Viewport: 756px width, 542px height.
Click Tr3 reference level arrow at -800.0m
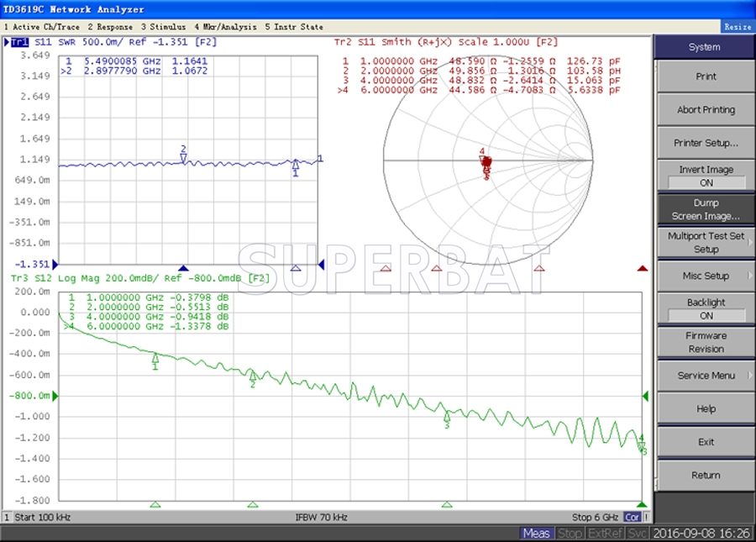coord(55,396)
